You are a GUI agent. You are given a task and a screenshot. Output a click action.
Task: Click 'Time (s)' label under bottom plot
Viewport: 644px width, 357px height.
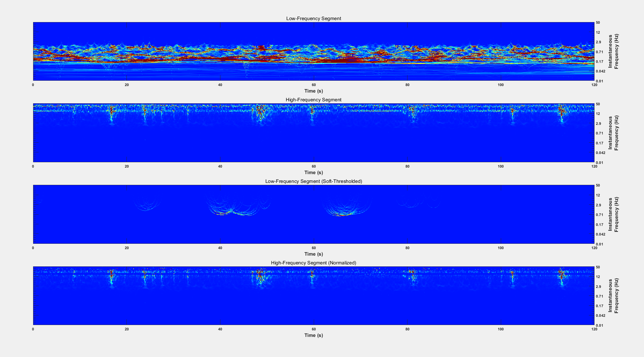[314, 335]
